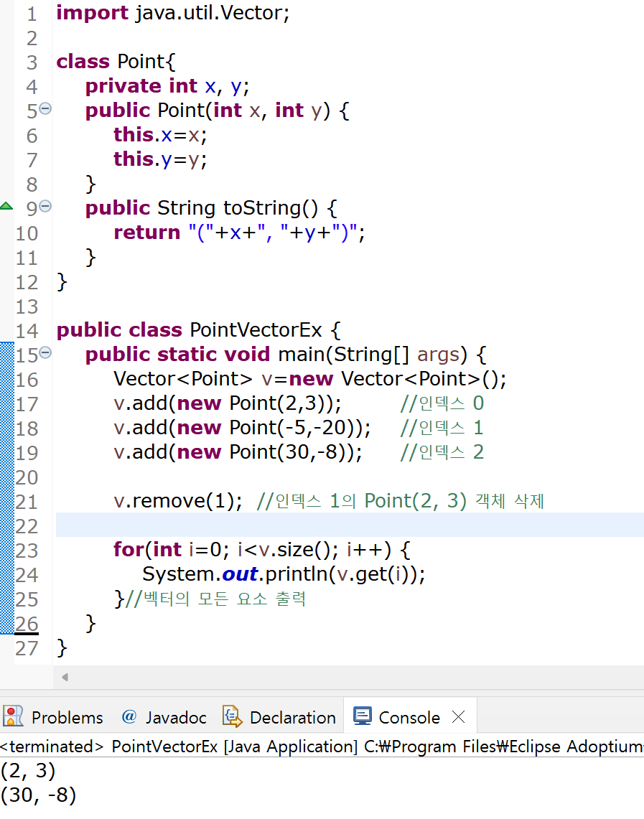Screen dimensions: 644x819
Task: Click line number 1 in the gutter
Action: point(32,14)
